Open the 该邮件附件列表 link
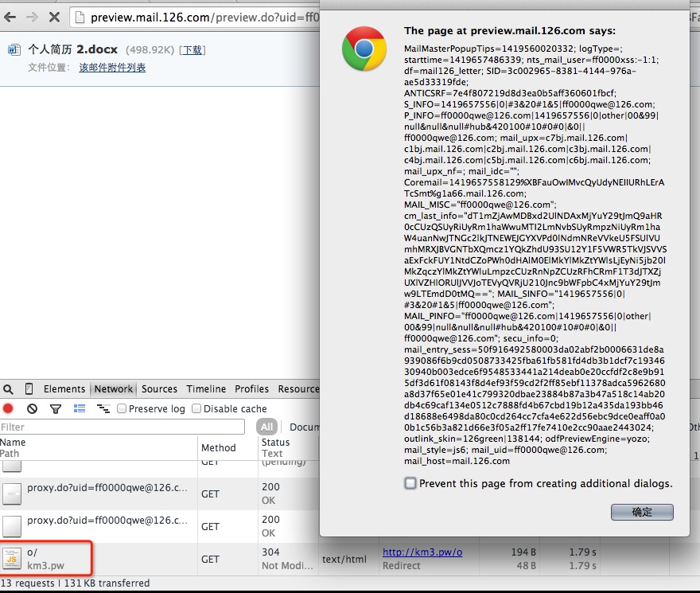The height and width of the screenshot is (593, 700). point(112,68)
